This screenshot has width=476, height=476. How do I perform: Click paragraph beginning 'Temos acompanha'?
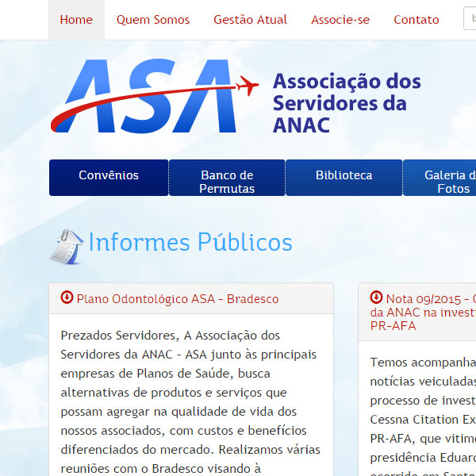pos(423,419)
